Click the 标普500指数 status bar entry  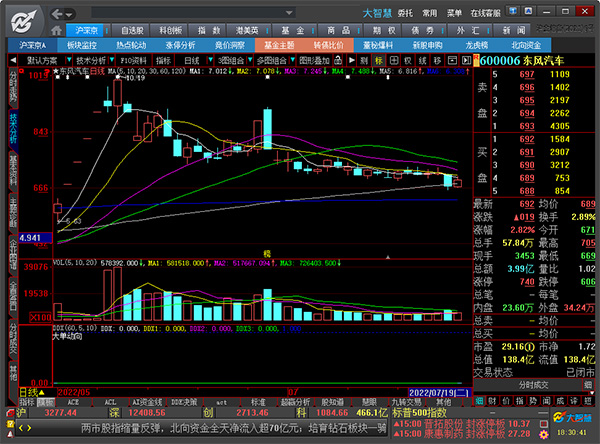pos(419,413)
